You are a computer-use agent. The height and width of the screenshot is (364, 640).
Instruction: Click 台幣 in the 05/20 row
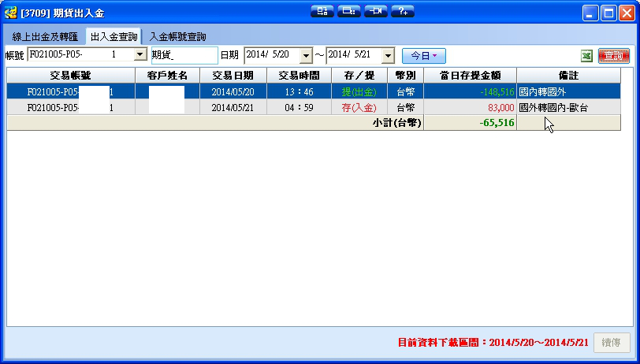click(x=406, y=91)
